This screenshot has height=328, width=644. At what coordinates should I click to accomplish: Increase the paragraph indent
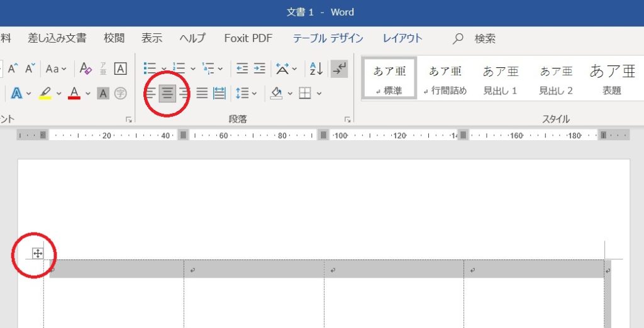[260, 68]
